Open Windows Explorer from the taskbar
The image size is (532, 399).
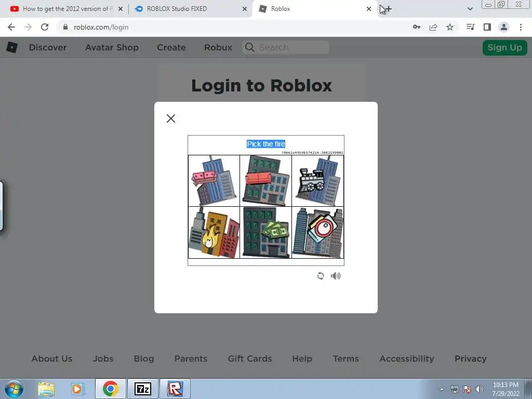(x=46, y=389)
